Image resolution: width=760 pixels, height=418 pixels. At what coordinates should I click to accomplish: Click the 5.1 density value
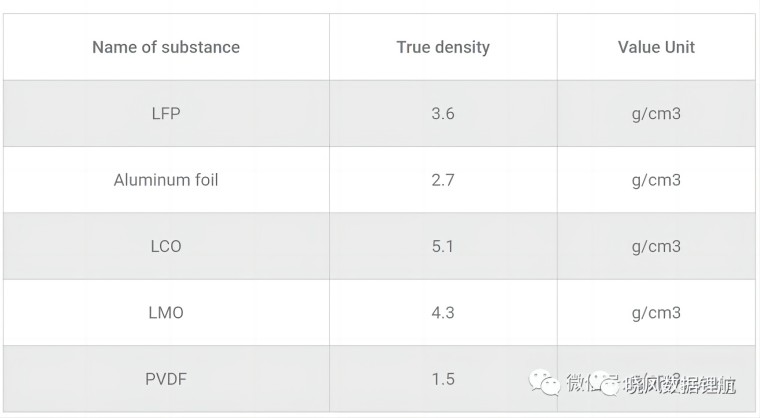[443, 246]
